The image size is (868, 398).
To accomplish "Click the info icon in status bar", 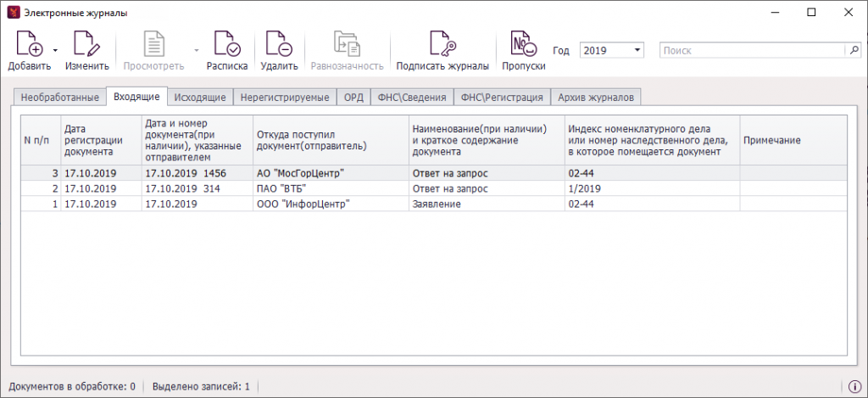I will click(x=854, y=386).
